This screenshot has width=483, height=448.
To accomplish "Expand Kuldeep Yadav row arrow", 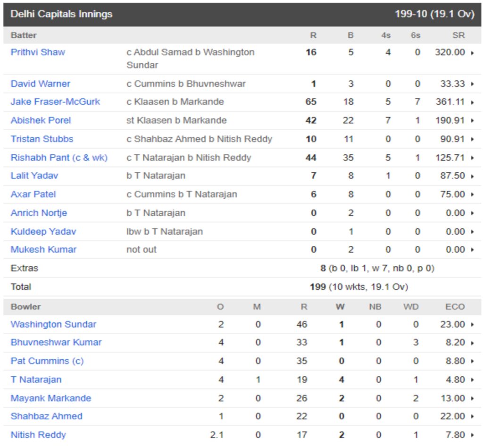I will click(x=473, y=232).
